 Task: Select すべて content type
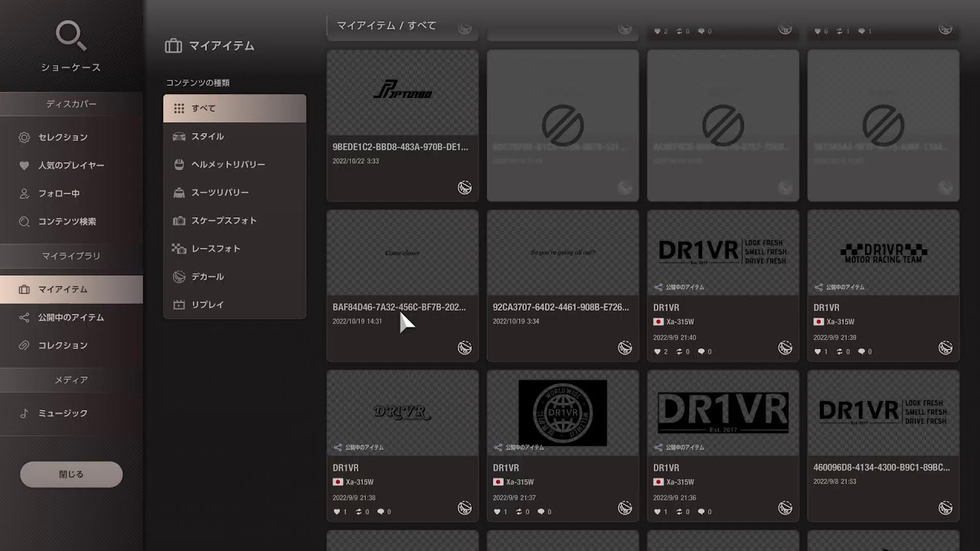[x=234, y=109]
